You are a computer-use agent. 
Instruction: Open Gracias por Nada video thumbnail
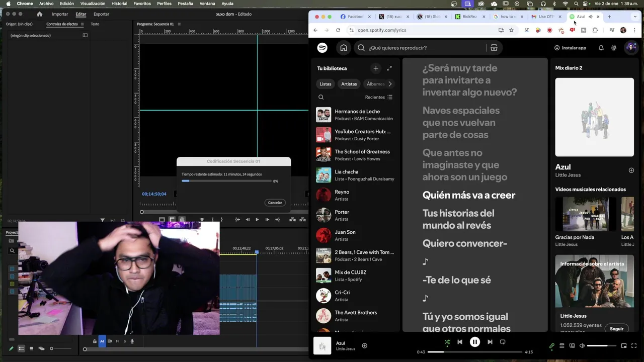pyautogui.click(x=585, y=214)
